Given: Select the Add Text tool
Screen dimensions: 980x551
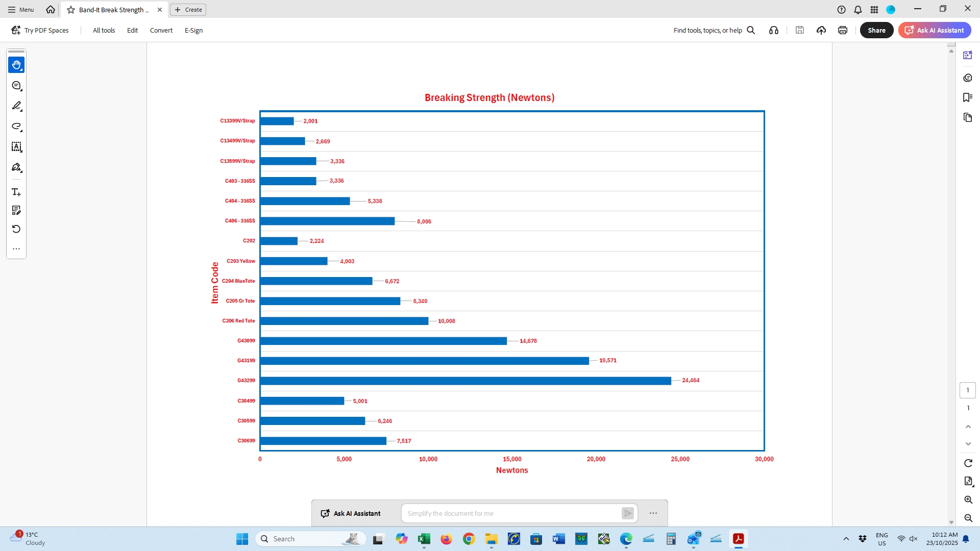Looking at the screenshot, I should tap(16, 192).
